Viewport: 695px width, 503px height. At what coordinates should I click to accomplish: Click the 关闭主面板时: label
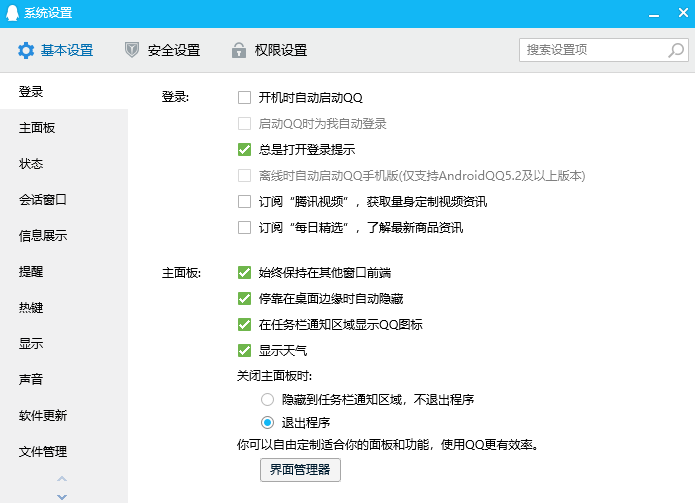tap(274, 376)
